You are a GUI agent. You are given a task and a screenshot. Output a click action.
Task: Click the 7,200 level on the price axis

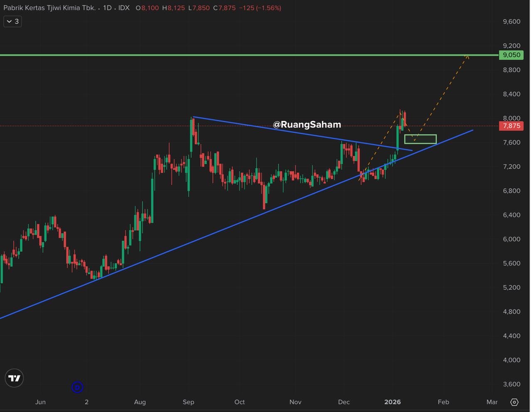[x=512, y=167]
